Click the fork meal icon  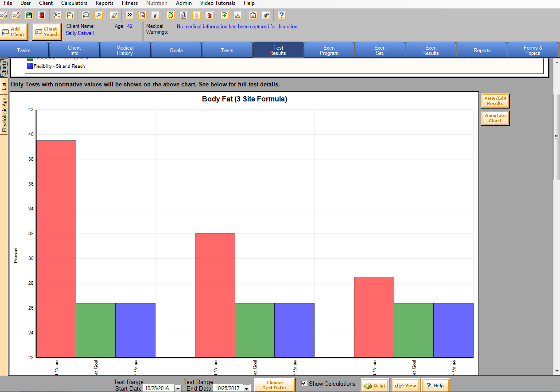pos(196,15)
